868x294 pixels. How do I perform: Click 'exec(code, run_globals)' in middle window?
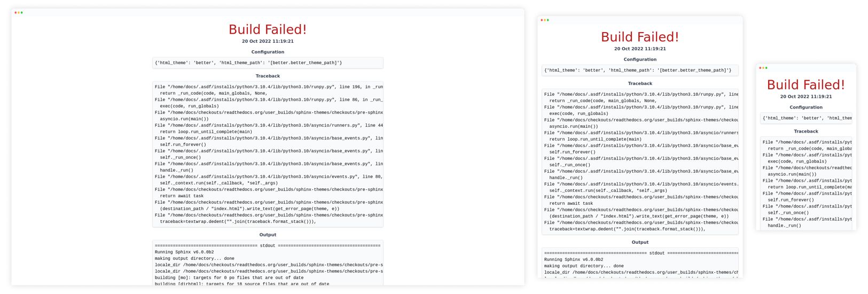tap(579, 113)
